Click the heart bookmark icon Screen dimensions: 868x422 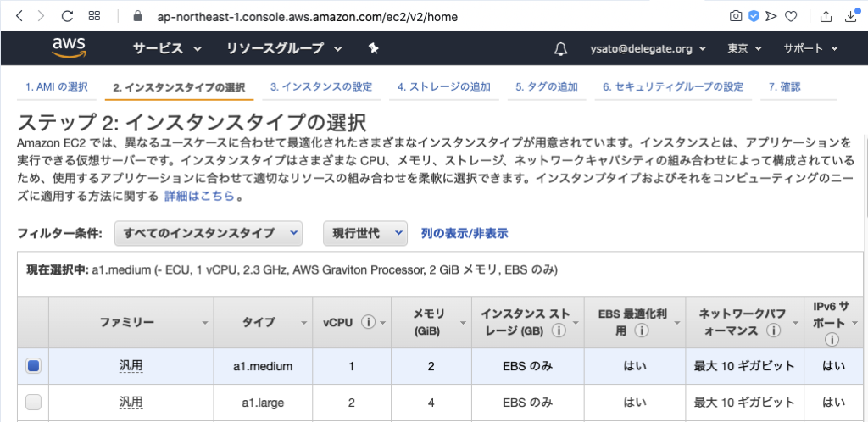[x=791, y=16]
